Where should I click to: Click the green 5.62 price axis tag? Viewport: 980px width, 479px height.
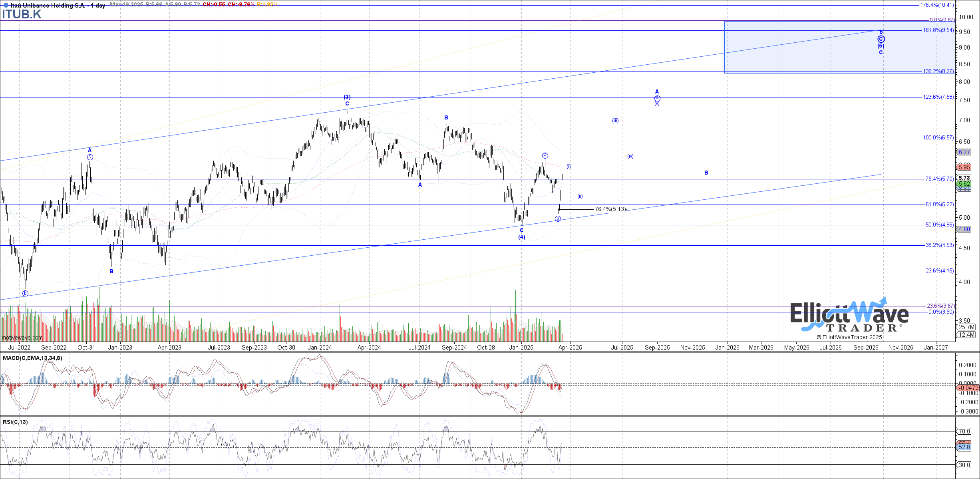964,184
